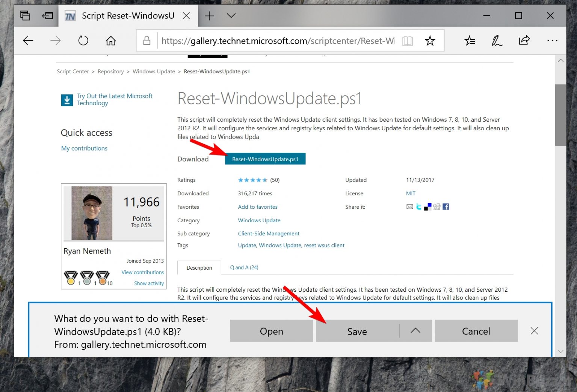Email this script using the envelope icon
This screenshot has height=392, width=577.
[409, 207]
